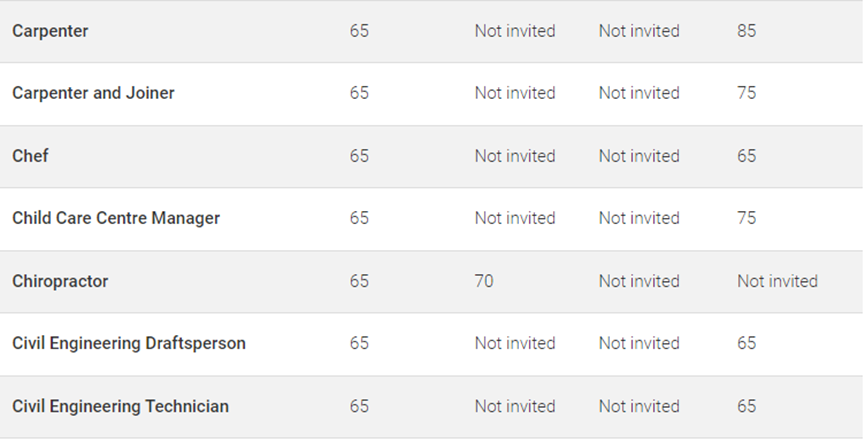This screenshot has height=442, width=865.
Task: Select first 65 in Civil Engineering Technician row
Action: click(359, 406)
